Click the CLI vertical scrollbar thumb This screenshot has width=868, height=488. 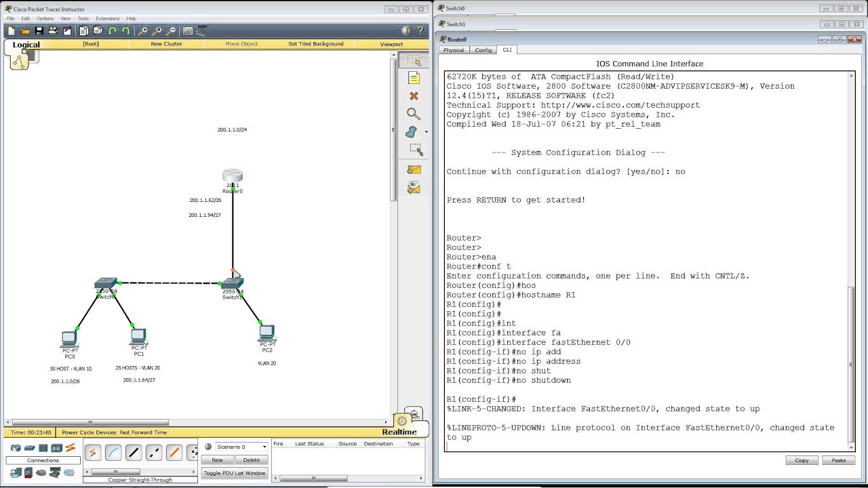click(x=852, y=363)
